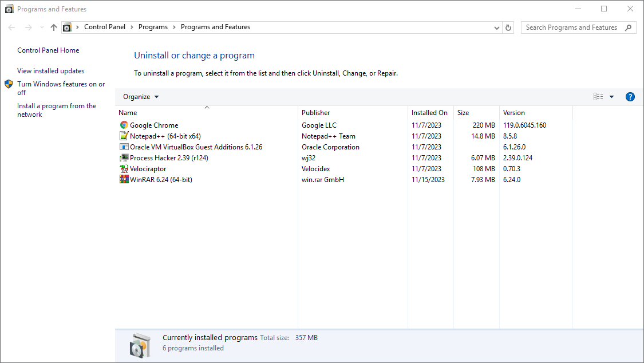Expand the chevron after Programs breadcrumb
The width and height of the screenshot is (644, 363).
[174, 27]
